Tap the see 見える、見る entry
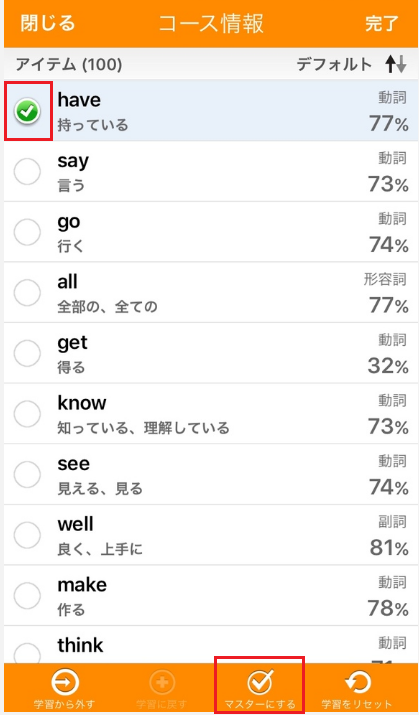This screenshot has height=715, width=419. tap(211, 475)
